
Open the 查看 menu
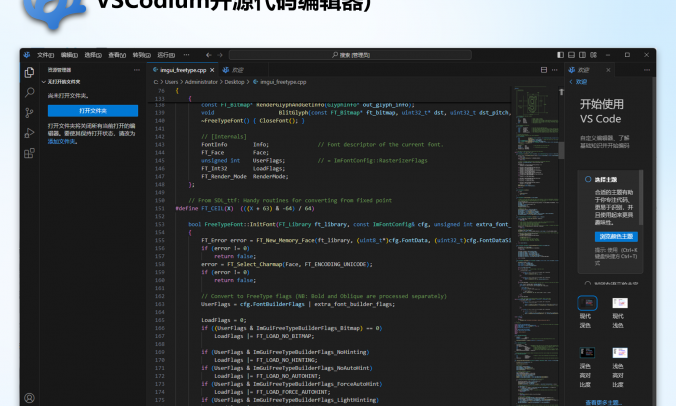pyautogui.click(x=117, y=55)
